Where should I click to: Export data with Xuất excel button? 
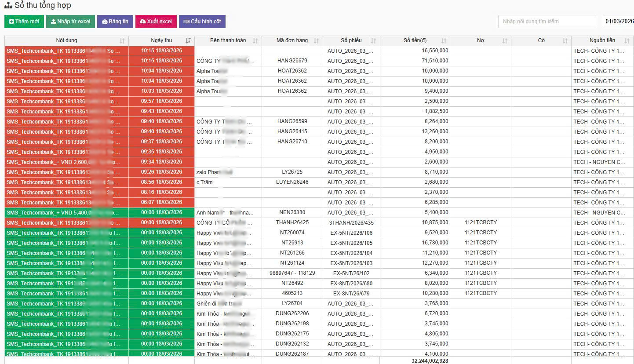tap(156, 22)
